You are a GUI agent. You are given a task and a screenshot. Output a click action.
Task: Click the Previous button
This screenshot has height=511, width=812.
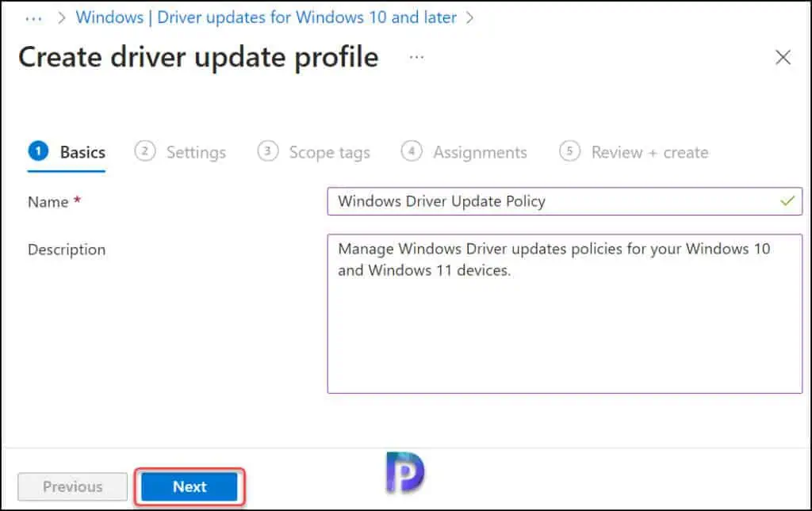[72, 486]
